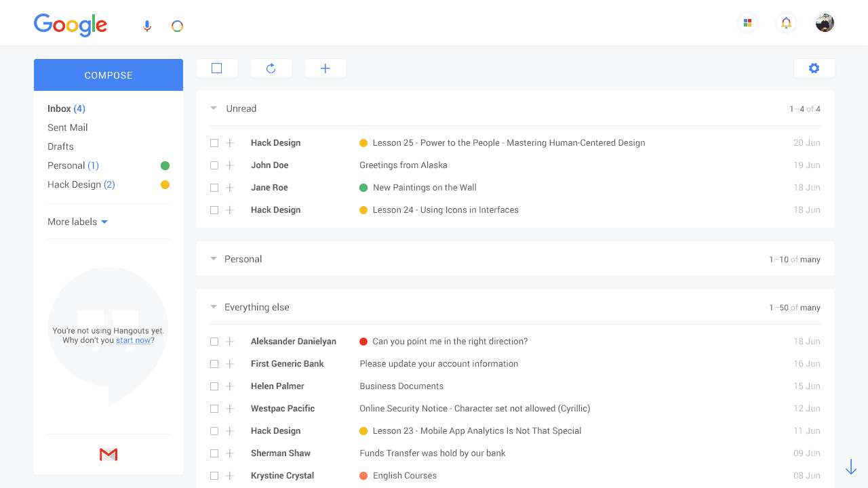Switch to Sent Mail

pos(67,127)
